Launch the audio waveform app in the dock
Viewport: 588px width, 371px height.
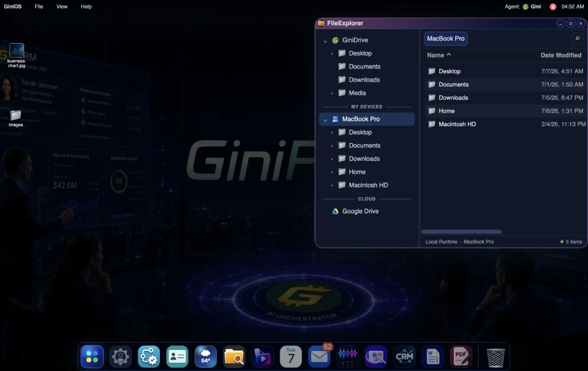(x=348, y=356)
